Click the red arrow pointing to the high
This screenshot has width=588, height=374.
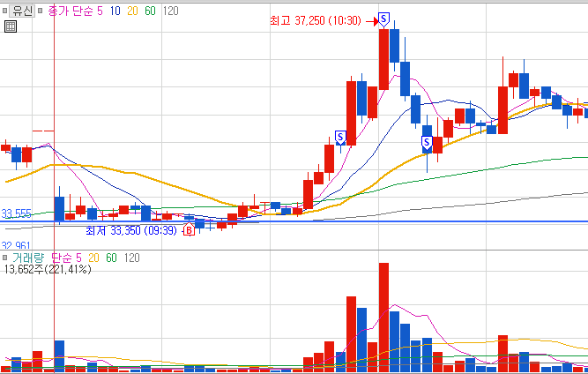pos(372,22)
